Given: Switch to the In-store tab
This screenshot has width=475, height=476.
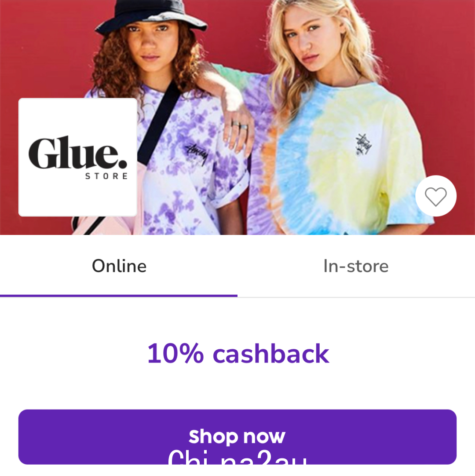Looking at the screenshot, I should (x=356, y=266).
